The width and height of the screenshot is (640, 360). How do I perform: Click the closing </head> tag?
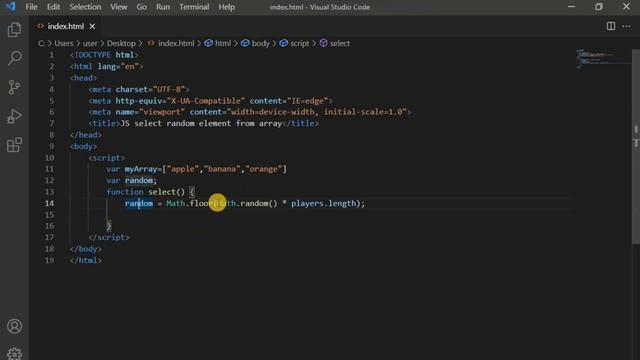86,135
